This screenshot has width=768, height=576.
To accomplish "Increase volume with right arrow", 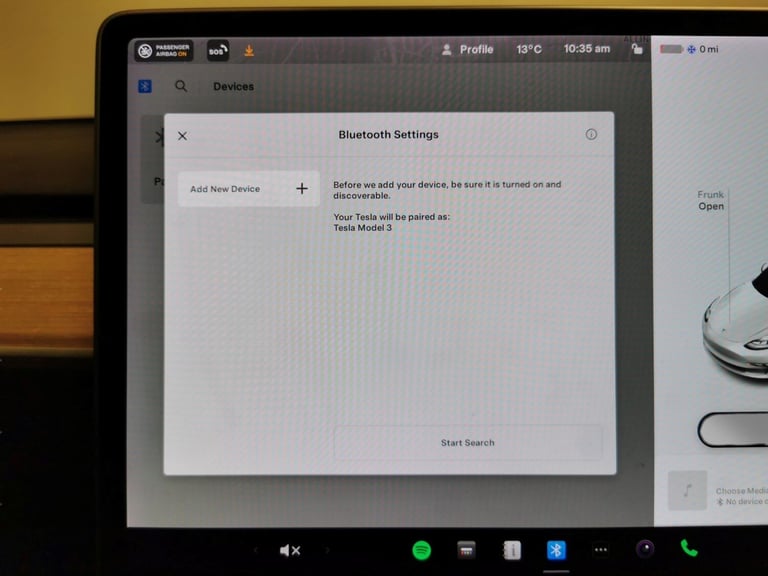I will point(328,551).
